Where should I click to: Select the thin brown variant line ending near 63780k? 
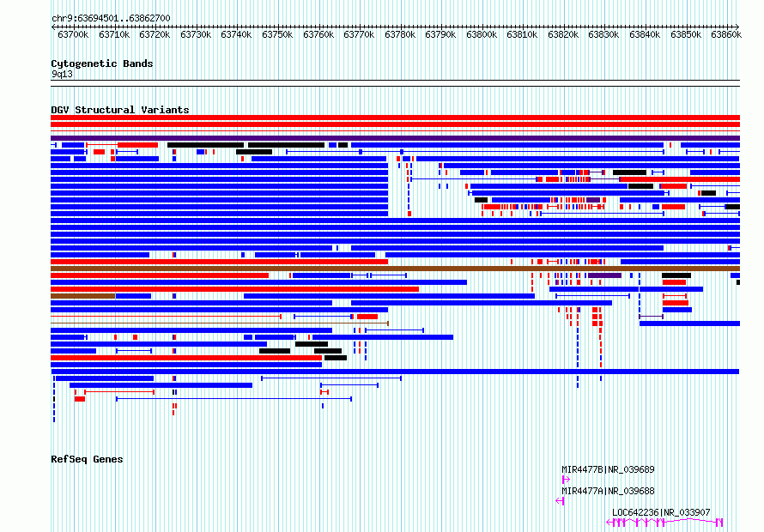click(x=219, y=323)
